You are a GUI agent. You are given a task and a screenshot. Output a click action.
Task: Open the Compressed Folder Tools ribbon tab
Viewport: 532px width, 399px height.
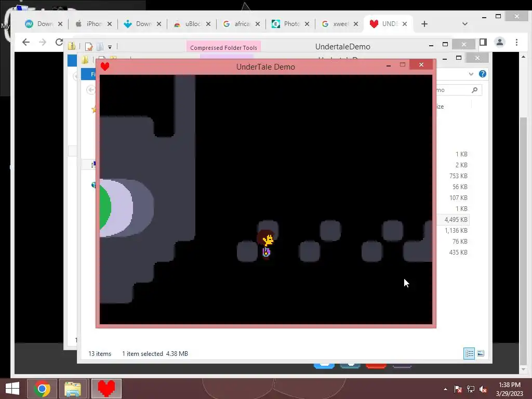(223, 47)
